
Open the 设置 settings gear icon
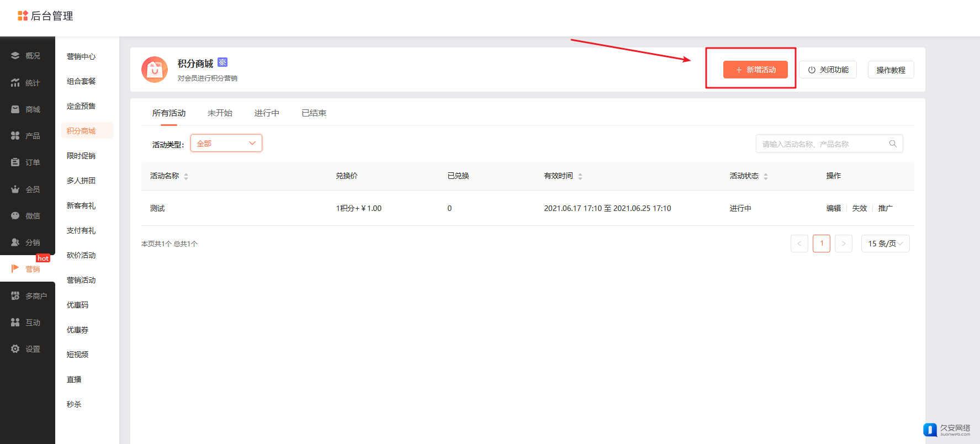pyautogui.click(x=15, y=349)
